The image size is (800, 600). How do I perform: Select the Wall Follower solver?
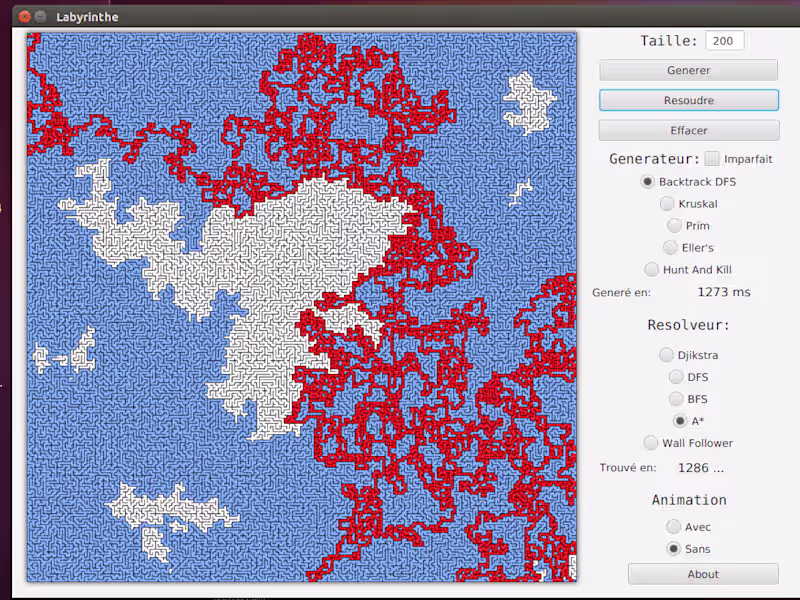650,443
